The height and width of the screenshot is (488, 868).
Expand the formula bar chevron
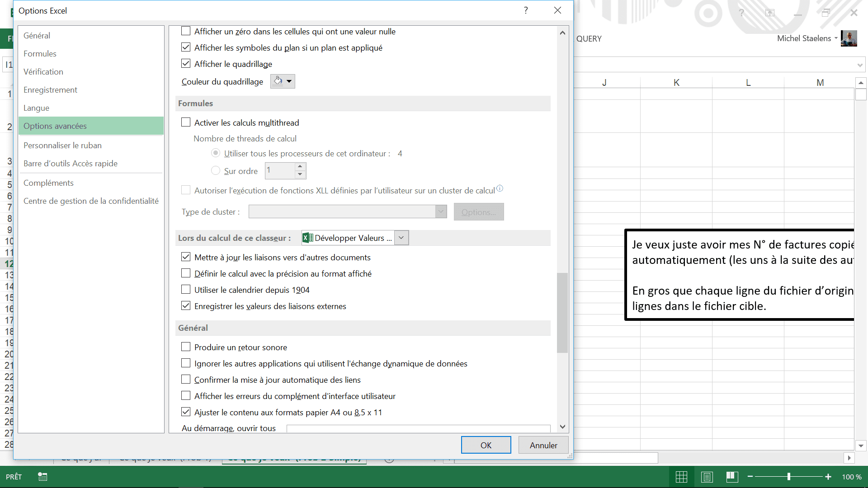859,65
